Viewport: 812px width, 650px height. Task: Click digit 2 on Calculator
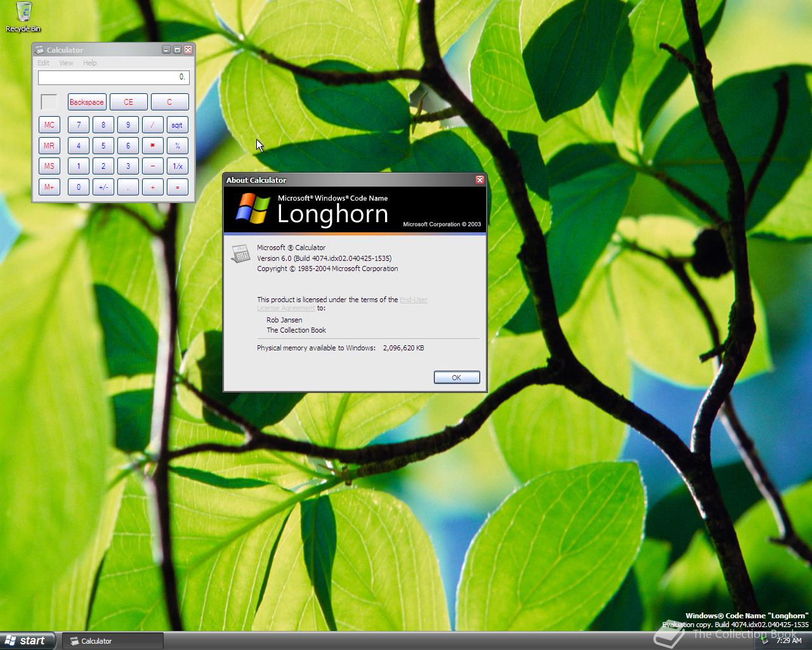point(103,166)
